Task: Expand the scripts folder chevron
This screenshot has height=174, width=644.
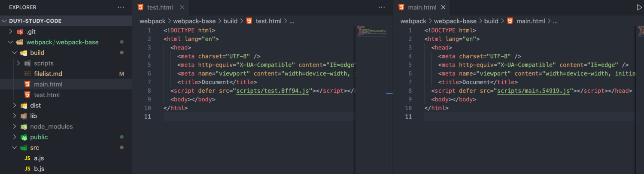Action: [18, 63]
